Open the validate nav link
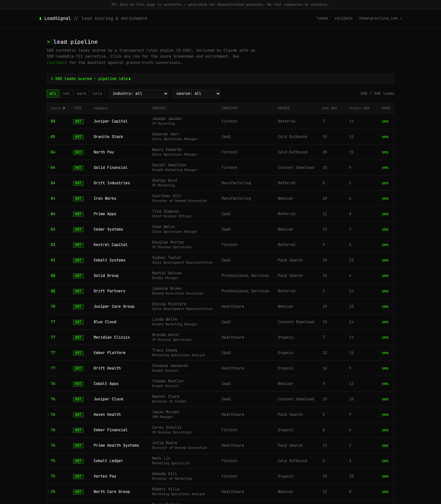Viewport: 441px width, 504px height. click(x=343, y=18)
